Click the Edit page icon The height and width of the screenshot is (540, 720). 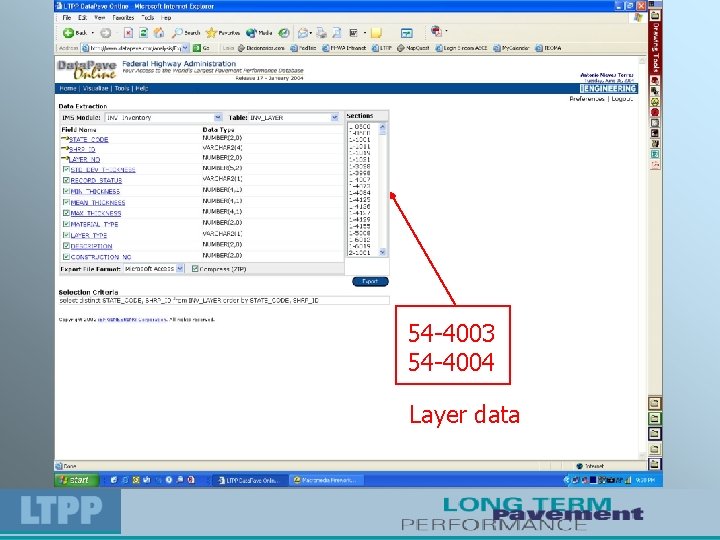tap(337, 33)
